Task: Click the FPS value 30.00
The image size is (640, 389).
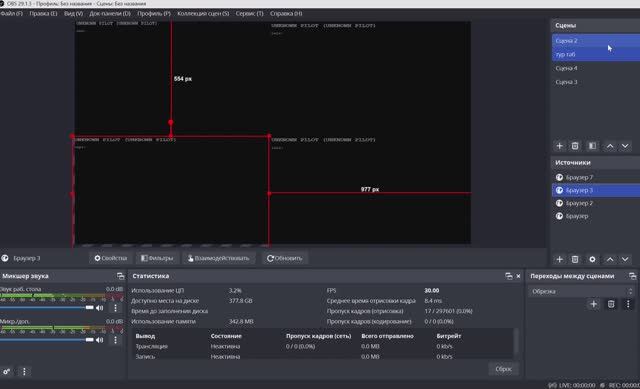Action: pos(431,290)
